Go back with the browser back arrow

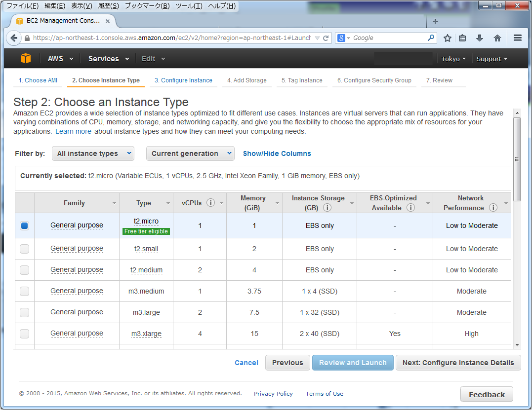(14, 38)
